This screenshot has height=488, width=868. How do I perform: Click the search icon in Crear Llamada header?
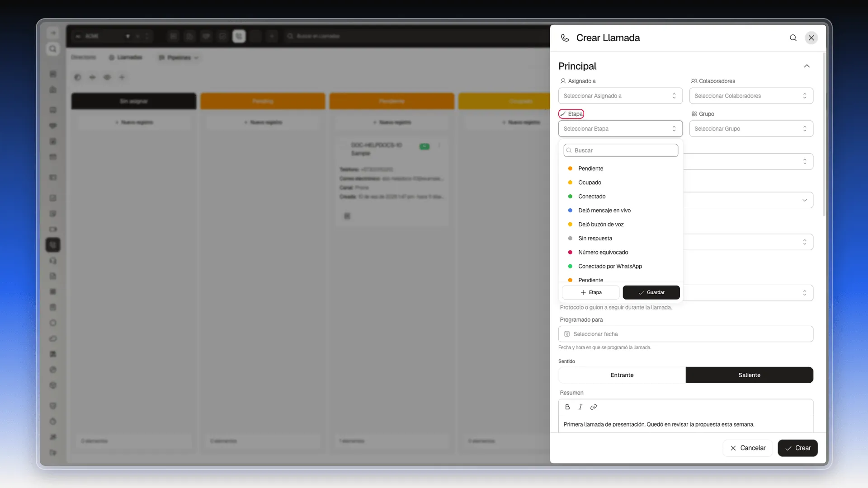click(793, 38)
